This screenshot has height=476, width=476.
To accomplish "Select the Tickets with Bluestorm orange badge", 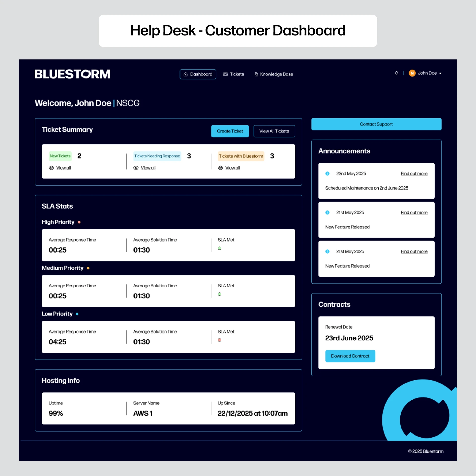I will [x=241, y=156].
